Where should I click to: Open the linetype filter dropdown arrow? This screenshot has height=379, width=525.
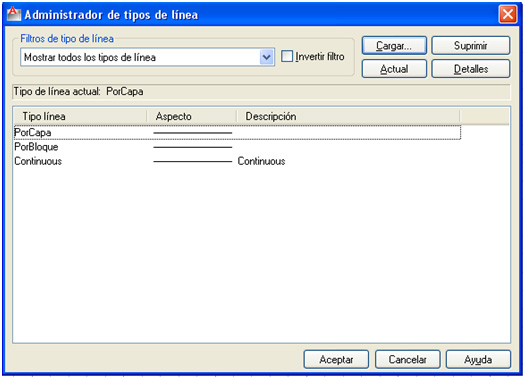click(x=267, y=57)
